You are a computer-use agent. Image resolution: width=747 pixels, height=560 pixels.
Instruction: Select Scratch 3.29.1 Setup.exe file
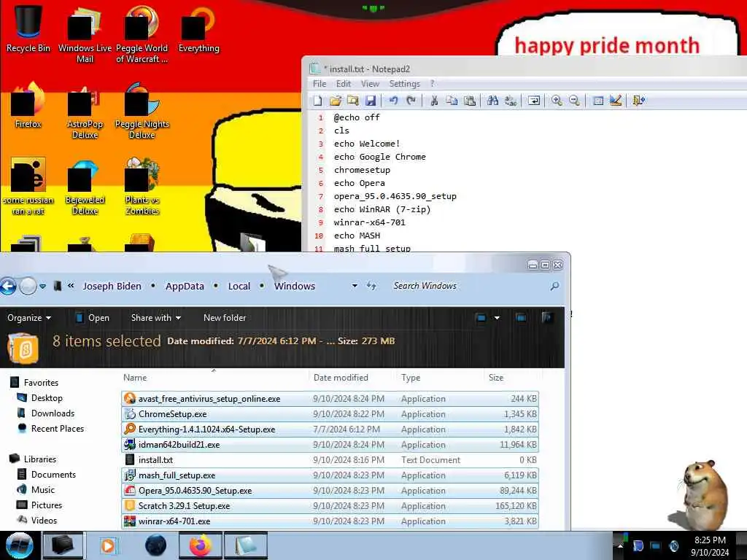[x=330, y=506]
